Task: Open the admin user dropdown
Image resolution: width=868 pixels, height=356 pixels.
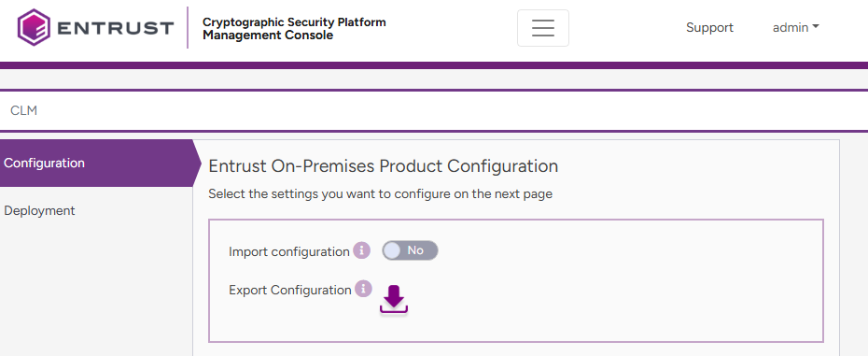Action: coord(795,27)
